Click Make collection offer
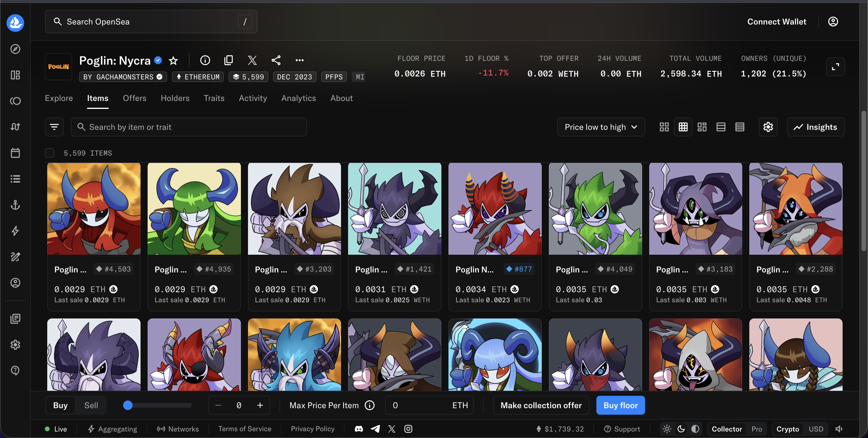 541,405
